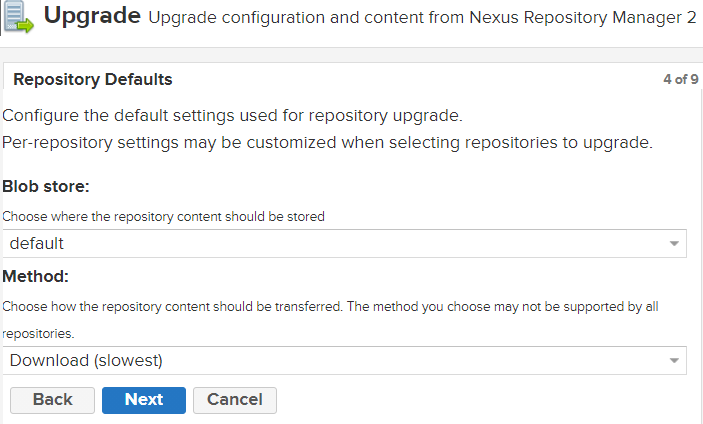The image size is (703, 424).
Task: Open the Method dropdown arrow
Action: [676, 360]
